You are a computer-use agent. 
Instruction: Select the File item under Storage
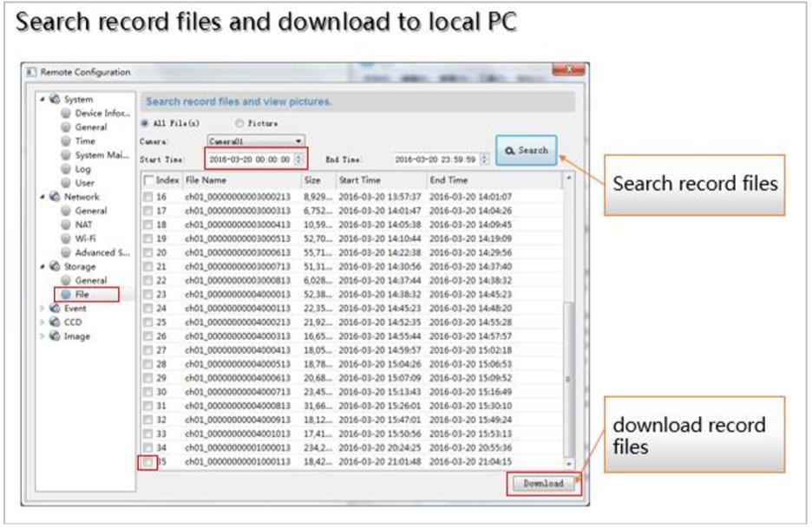pyautogui.click(x=82, y=294)
